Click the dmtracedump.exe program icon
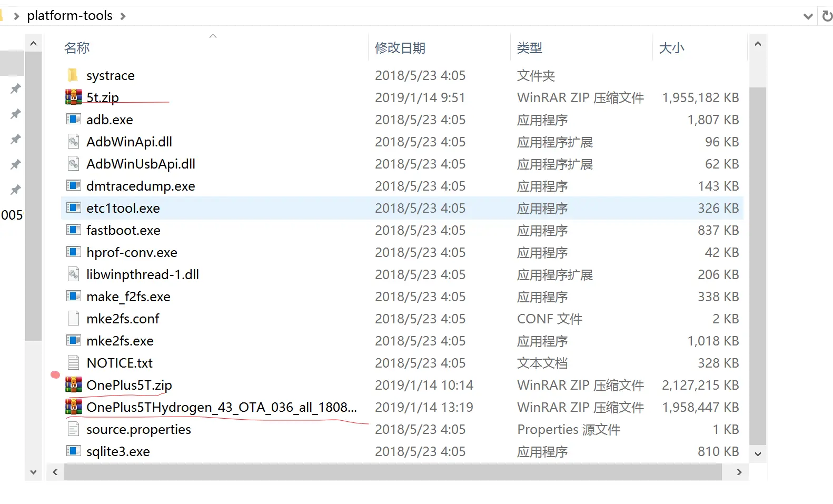This screenshot has height=504, width=833. coord(73,186)
